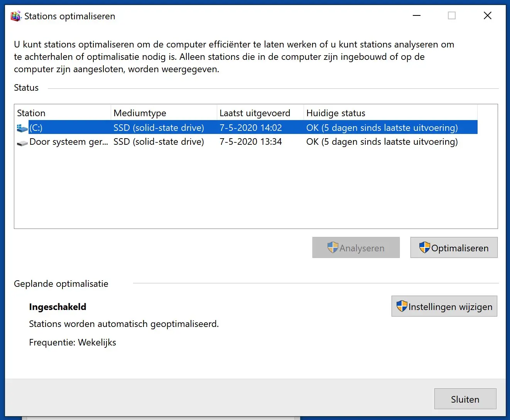The width and height of the screenshot is (510, 420).
Task: Click the shield icon on Optimaliseren
Action: click(424, 247)
